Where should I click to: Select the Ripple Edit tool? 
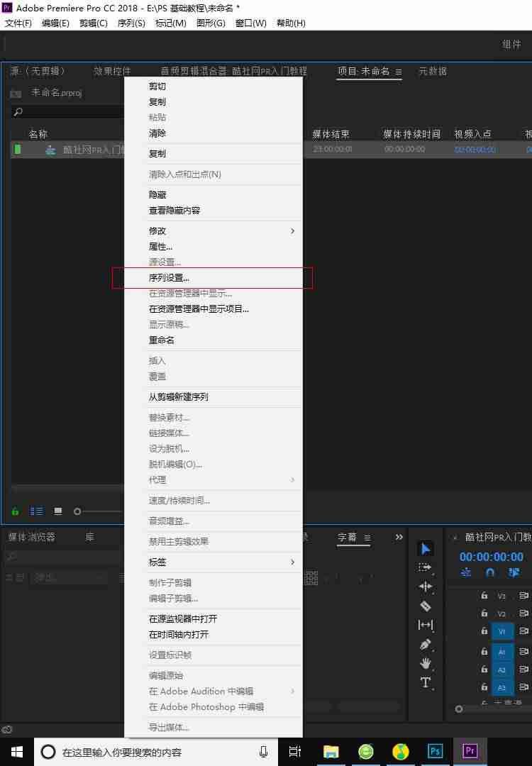(x=426, y=587)
